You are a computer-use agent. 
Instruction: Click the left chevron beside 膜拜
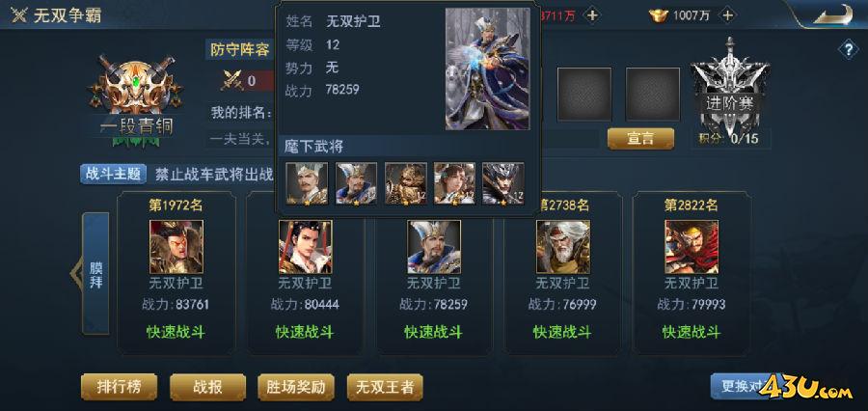[75, 274]
